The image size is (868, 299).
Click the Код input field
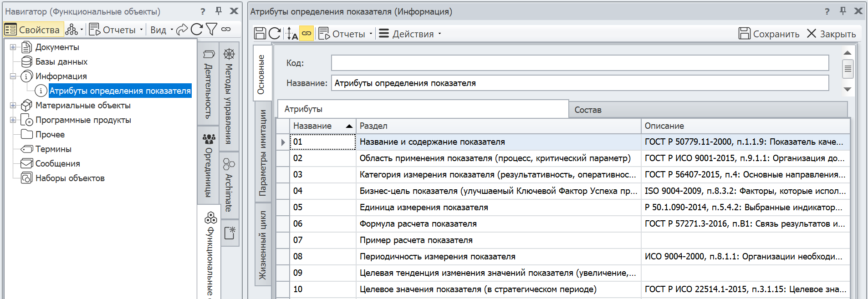[579, 63]
